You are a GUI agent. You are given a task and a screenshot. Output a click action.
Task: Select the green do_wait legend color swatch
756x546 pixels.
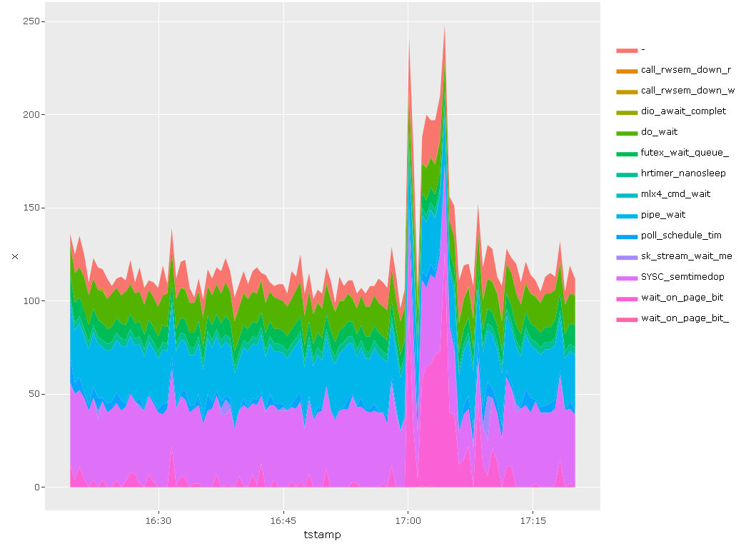pyautogui.click(x=626, y=132)
